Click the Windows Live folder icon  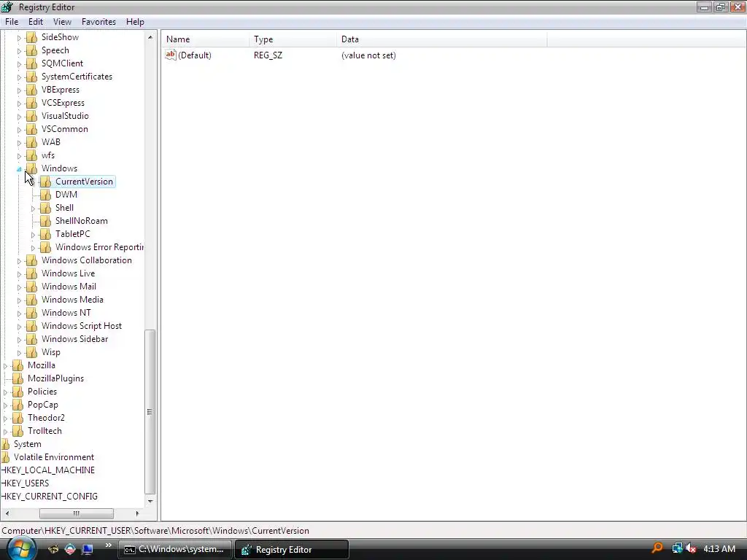pyautogui.click(x=31, y=273)
